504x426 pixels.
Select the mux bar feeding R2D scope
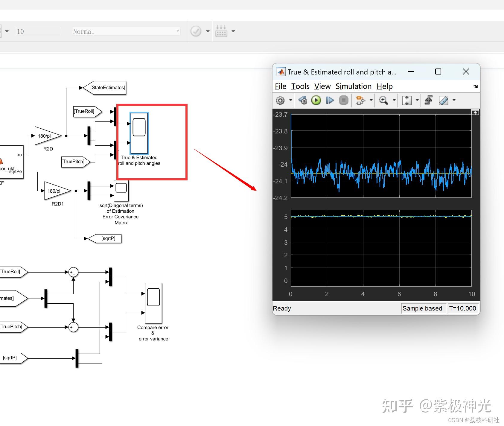click(x=89, y=136)
